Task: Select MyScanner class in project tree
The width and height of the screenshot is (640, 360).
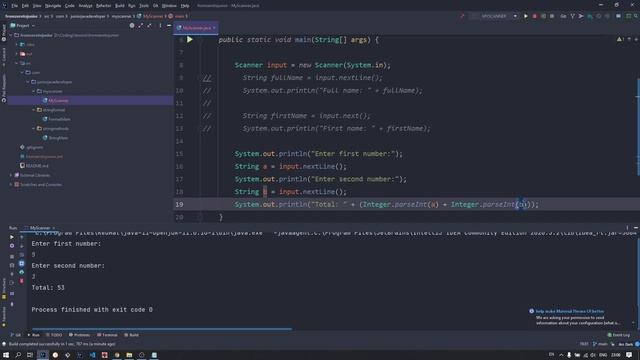Action: (58, 100)
